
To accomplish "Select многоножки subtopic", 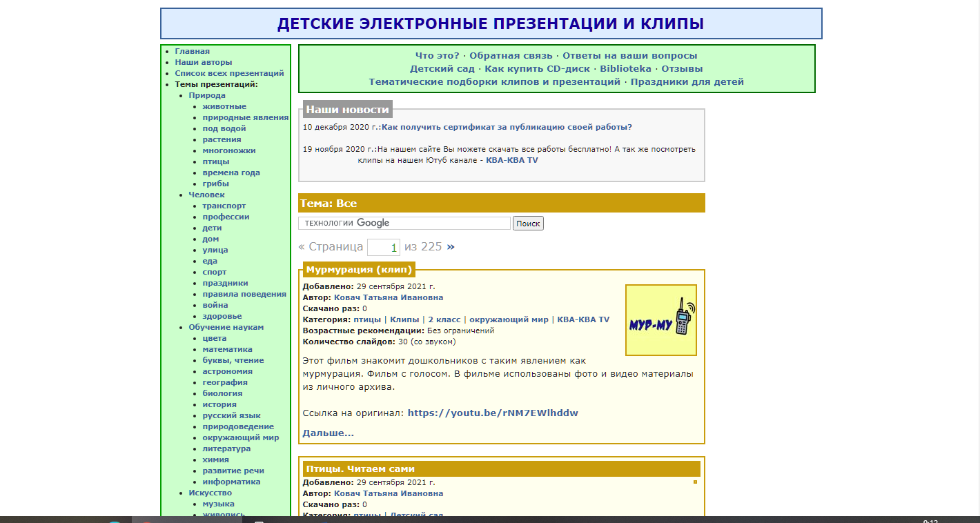I will point(229,150).
